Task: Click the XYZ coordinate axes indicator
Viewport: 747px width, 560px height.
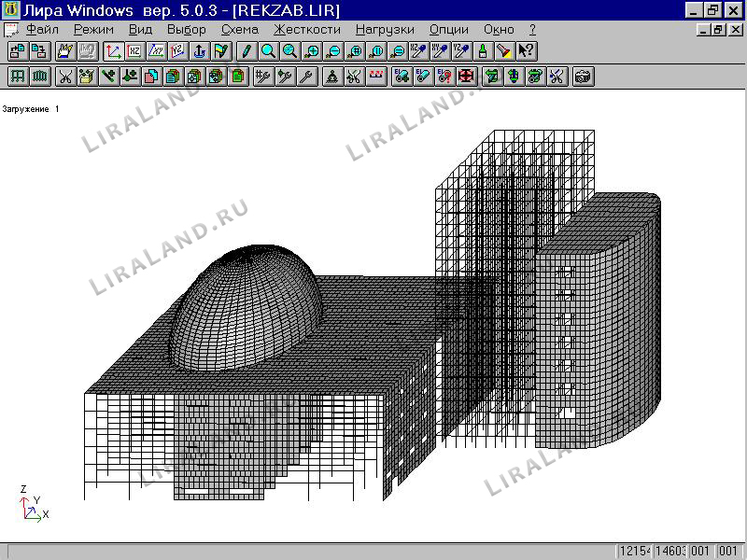Action: [31, 502]
